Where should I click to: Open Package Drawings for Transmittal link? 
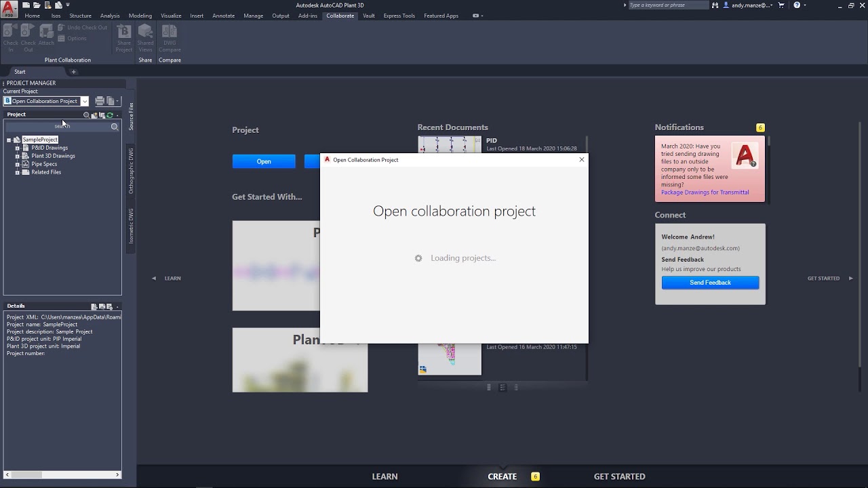coord(705,192)
